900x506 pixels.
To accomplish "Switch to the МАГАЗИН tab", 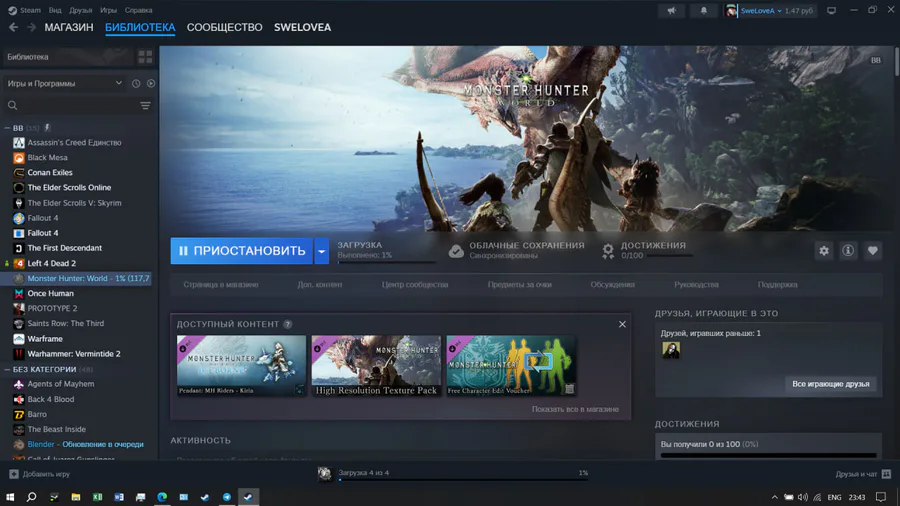I will [69, 28].
